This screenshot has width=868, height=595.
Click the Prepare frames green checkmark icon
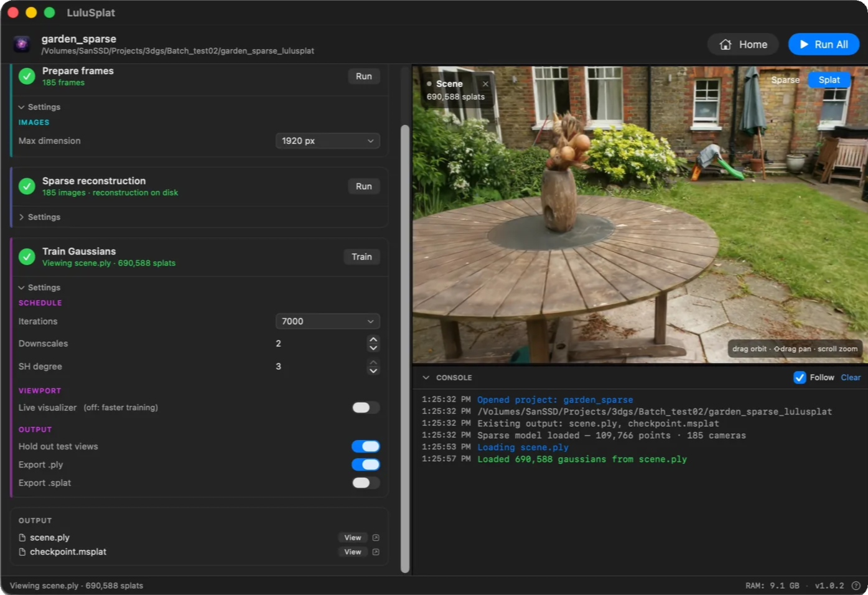(27, 76)
